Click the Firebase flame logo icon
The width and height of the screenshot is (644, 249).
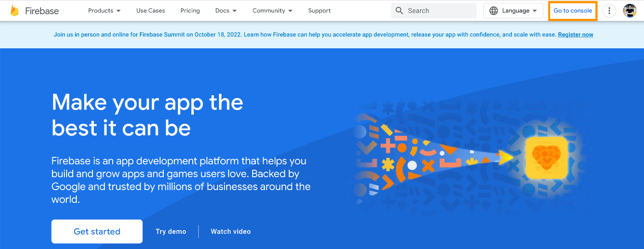coord(14,11)
